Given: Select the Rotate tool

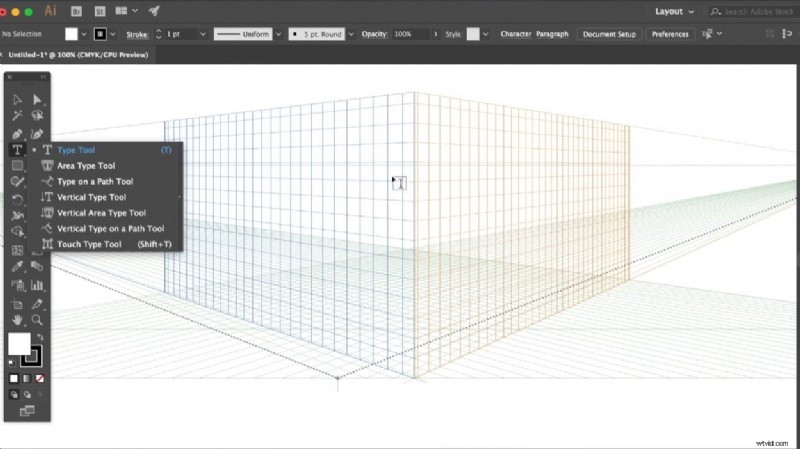Looking at the screenshot, I should 17,199.
